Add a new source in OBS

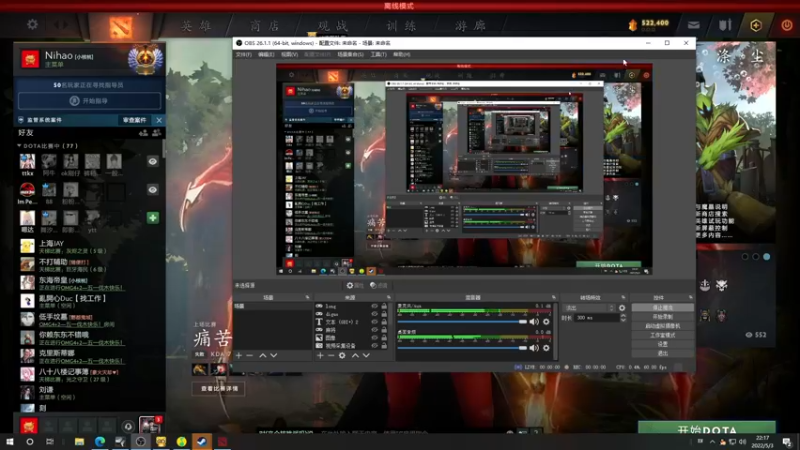tap(320, 355)
